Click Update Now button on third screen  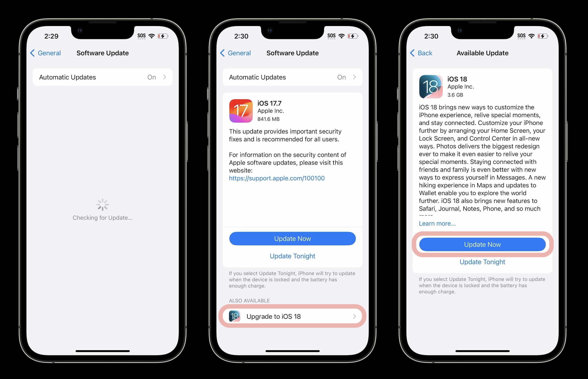click(482, 245)
